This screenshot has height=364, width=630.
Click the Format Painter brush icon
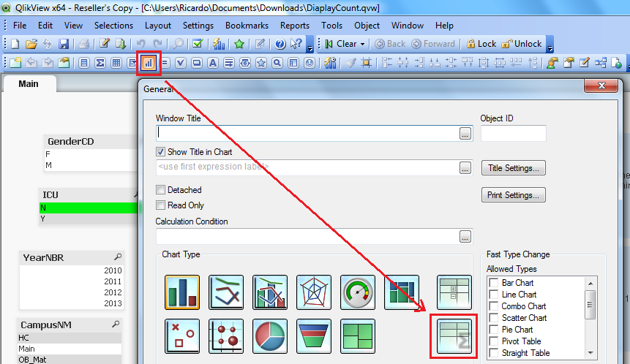coord(350,63)
